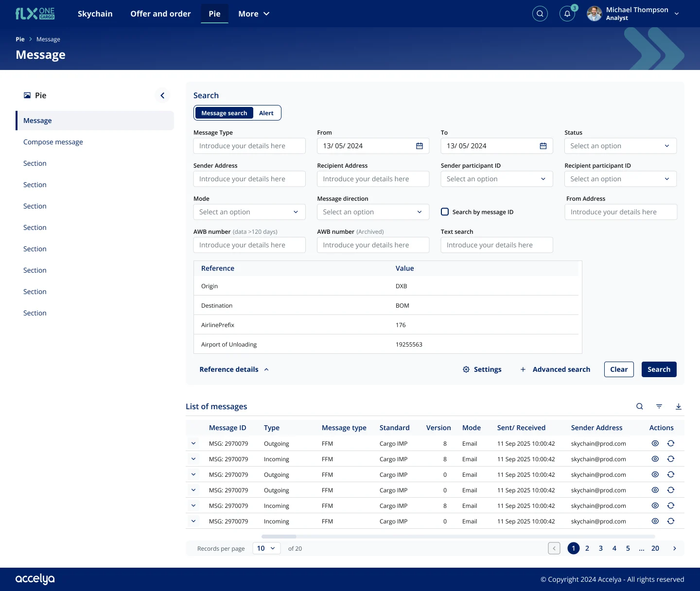Open the From date calendar picker
Image resolution: width=700 pixels, height=591 pixels.
(420, 146)
